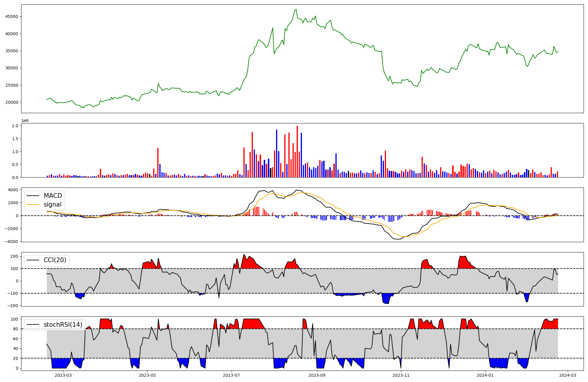Click the tallest blue volume bar
The width and height of the screenshot is (588, 382).
pyautogui.click(x=277, y=153)
